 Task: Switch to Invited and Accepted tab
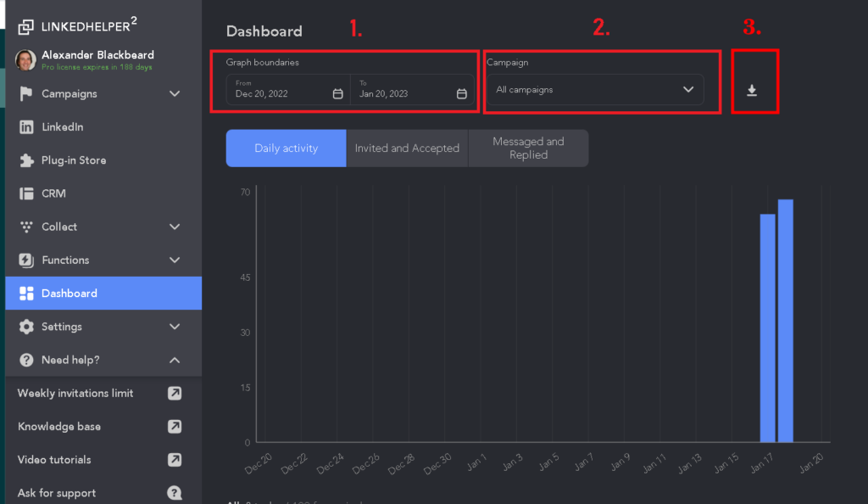click(x=407, y=148)
